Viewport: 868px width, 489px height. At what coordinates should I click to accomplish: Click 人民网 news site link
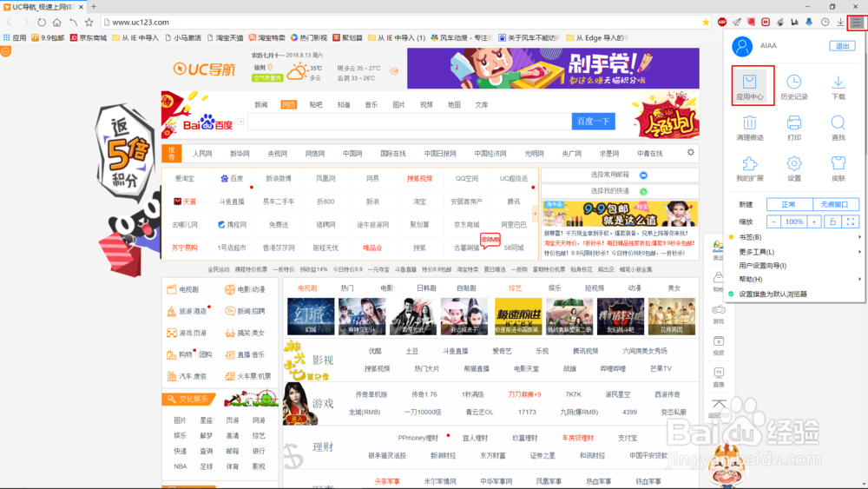202,154
